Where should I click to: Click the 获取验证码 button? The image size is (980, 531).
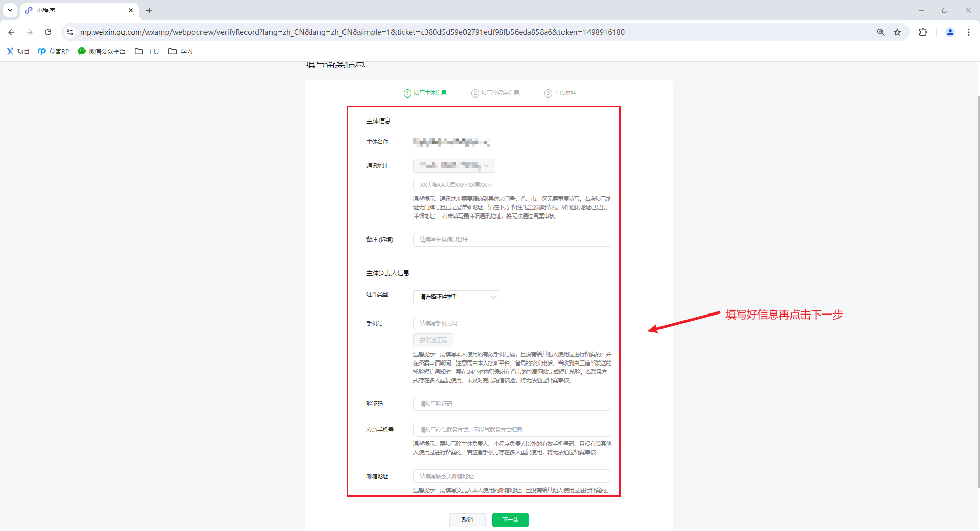[433, 340]
